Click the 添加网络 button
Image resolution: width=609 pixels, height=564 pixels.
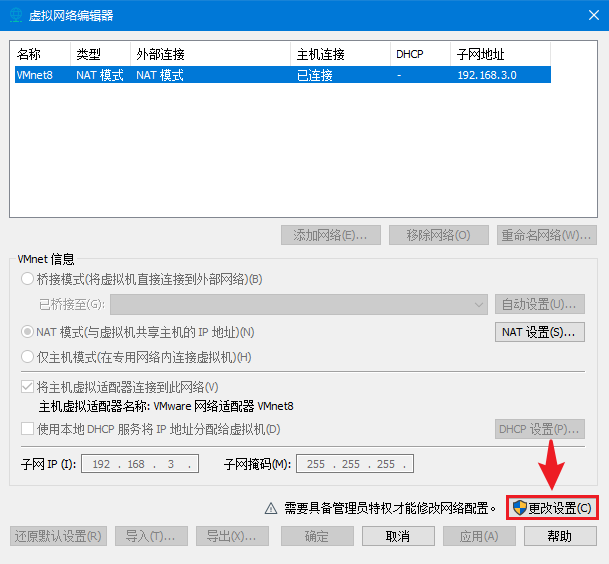tap(330, 236)
